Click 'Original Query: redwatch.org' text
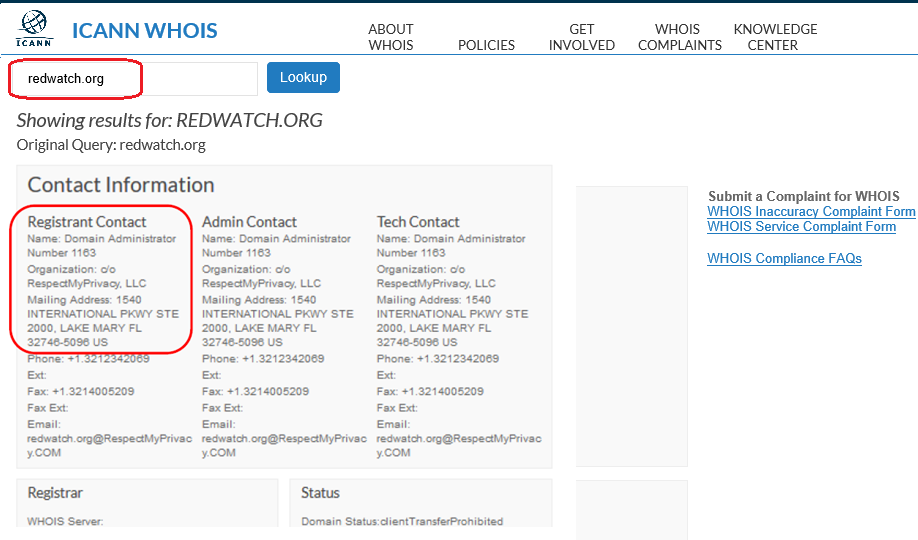Image resolution: width=918 pixels, height=540 pixels. (x=111, y=145)
